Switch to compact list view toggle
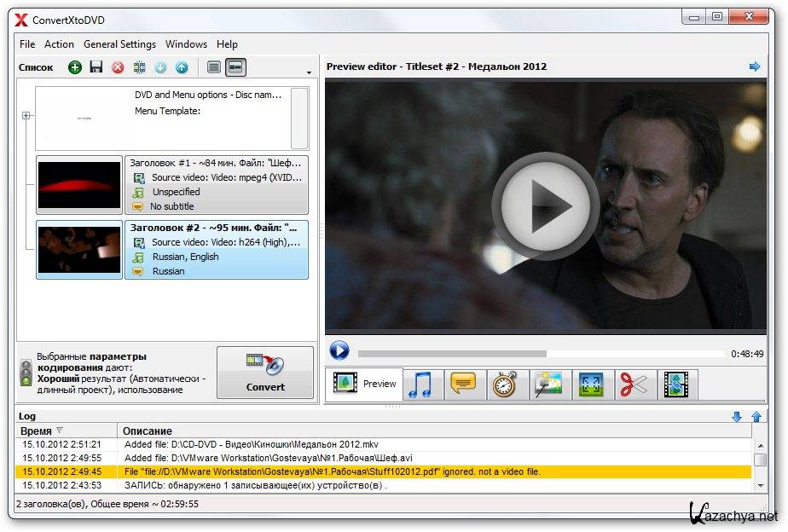Image resolution: width=788 pixels, height=532 pixels. 214,67
